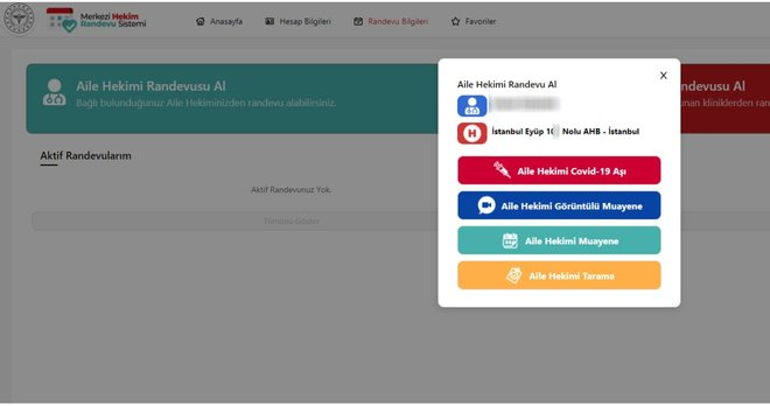Click the screening icon on Aile Hekimi Tarama

pyautogui.click(x=514, y=276)
